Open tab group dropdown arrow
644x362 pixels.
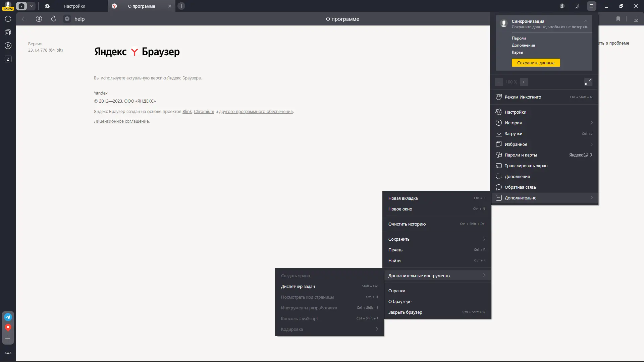31,6
